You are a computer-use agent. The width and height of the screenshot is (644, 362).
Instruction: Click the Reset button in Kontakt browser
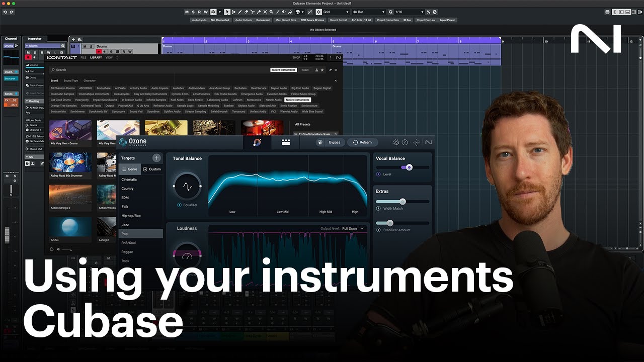coord(305,70)
